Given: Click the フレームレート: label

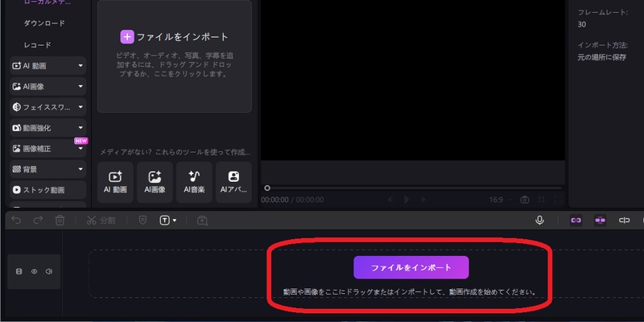Looking at the screenshot, I should 602,12.
